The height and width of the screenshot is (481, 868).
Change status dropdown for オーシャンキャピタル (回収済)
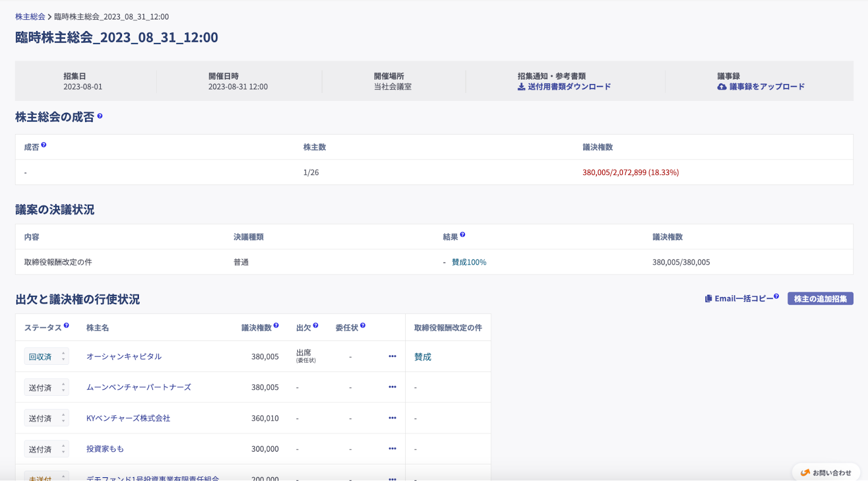pos(47,357)
